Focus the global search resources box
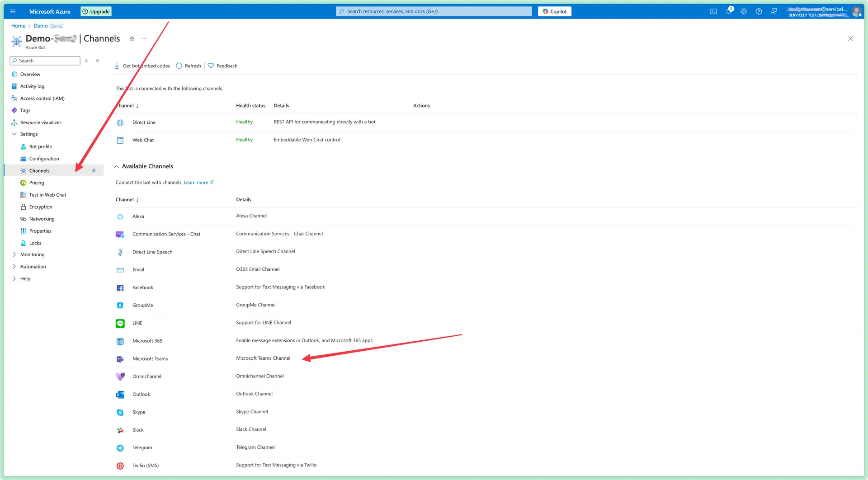868x480 pixels. (434, 11)
